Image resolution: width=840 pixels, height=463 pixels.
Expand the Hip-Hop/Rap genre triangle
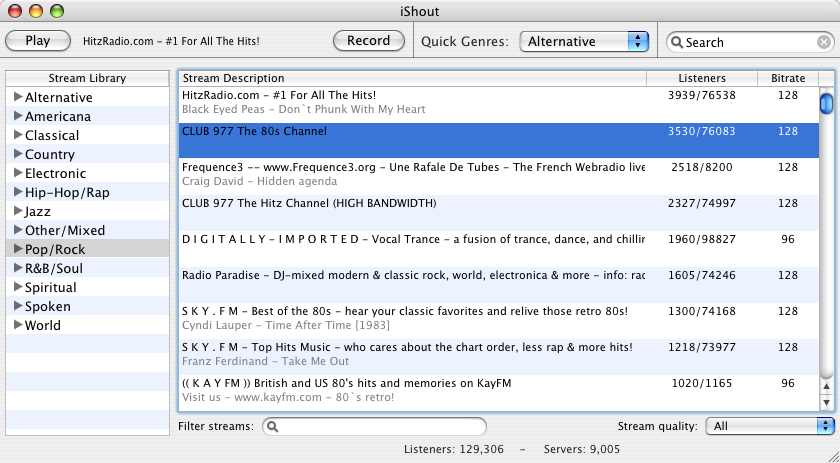pos(18,192)
